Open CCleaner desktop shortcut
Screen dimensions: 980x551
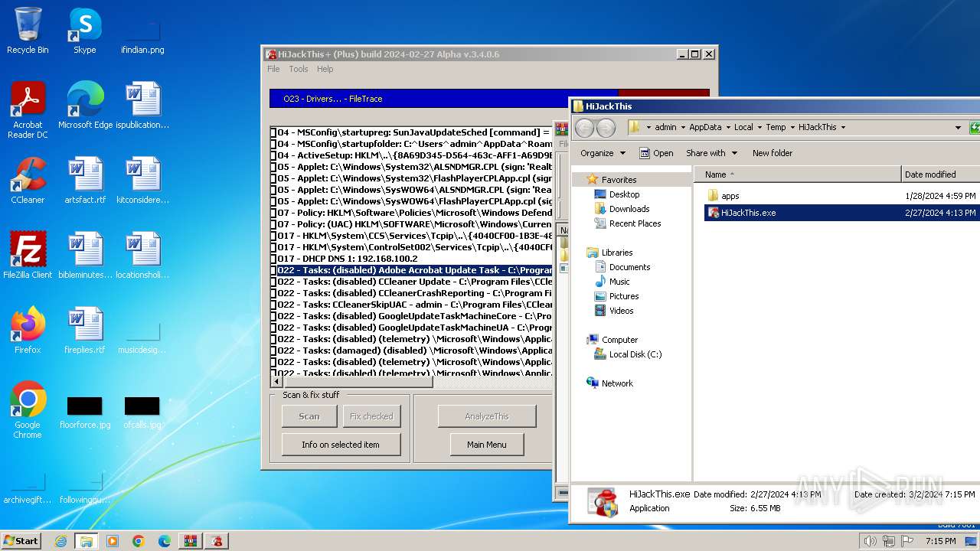28,181
